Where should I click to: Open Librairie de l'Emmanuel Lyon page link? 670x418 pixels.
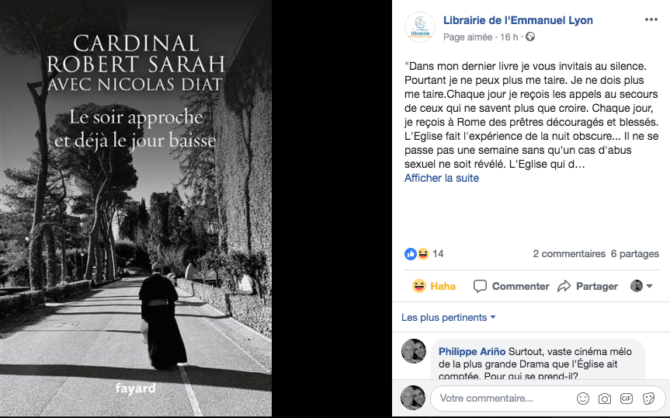pyautogui.click(x=518, y=20)
